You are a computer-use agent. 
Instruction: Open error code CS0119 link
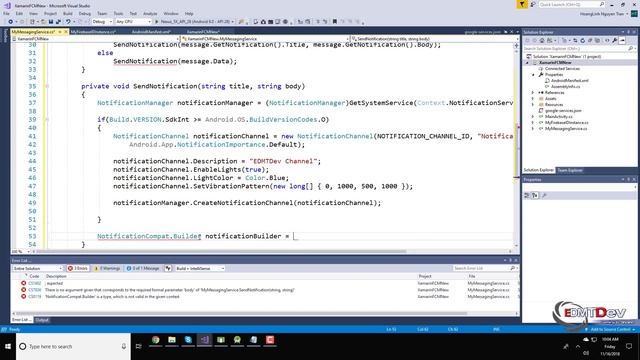coord(35,297)
